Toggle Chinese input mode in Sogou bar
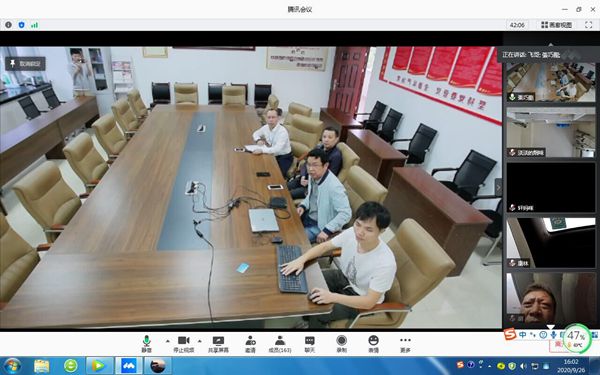 523,335
